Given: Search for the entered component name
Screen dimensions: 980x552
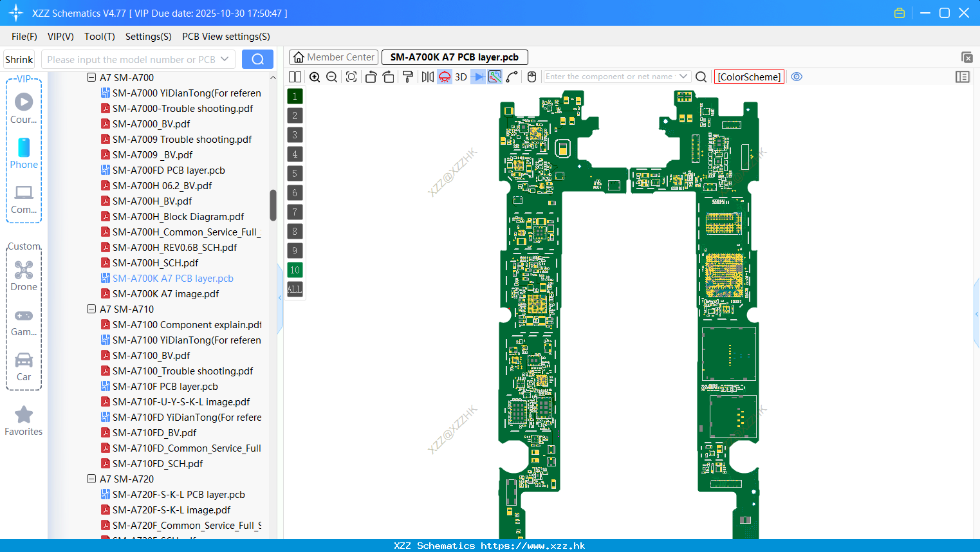Looking at the screenshot, I should 701,77.
